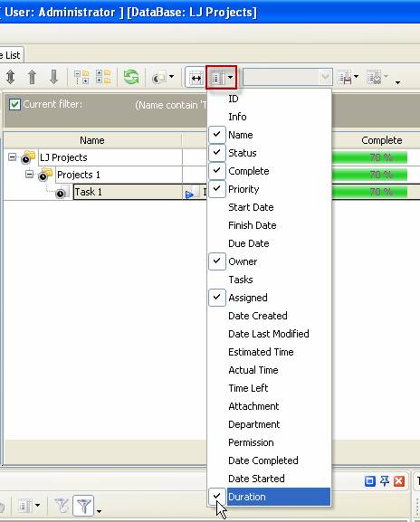Click the Name column header
This screenshot has width=420, height=522.
(x=92, y=140)
